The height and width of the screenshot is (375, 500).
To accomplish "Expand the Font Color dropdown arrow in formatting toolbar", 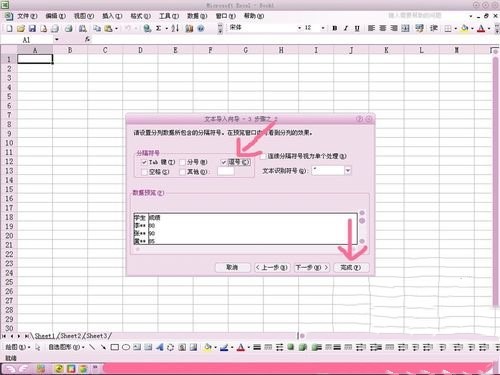I will [489, 29].
